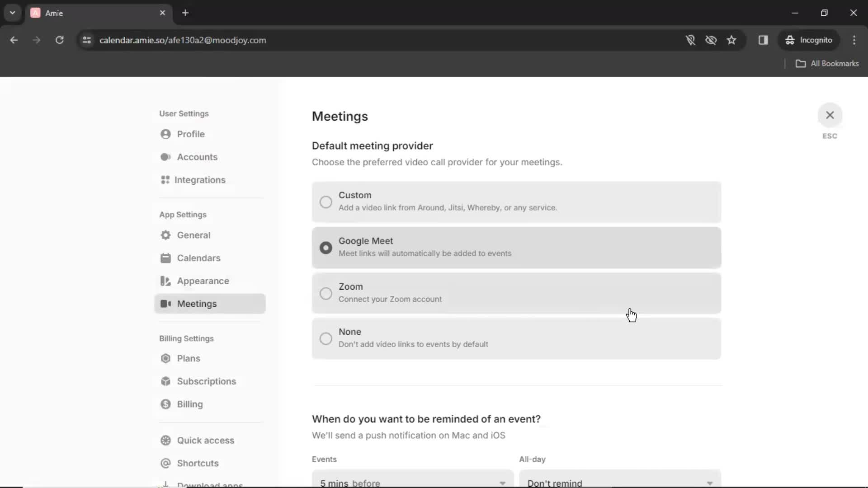868x488 pixels.
Task: Select the Custom meeting provider
Action: pyautogui.click(x=325, y=201)
